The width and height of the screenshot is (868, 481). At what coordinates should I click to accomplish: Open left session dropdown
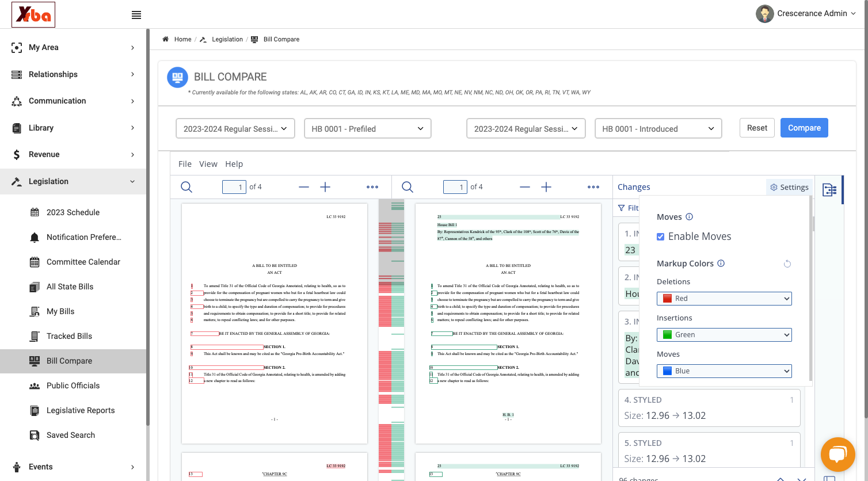235,128
